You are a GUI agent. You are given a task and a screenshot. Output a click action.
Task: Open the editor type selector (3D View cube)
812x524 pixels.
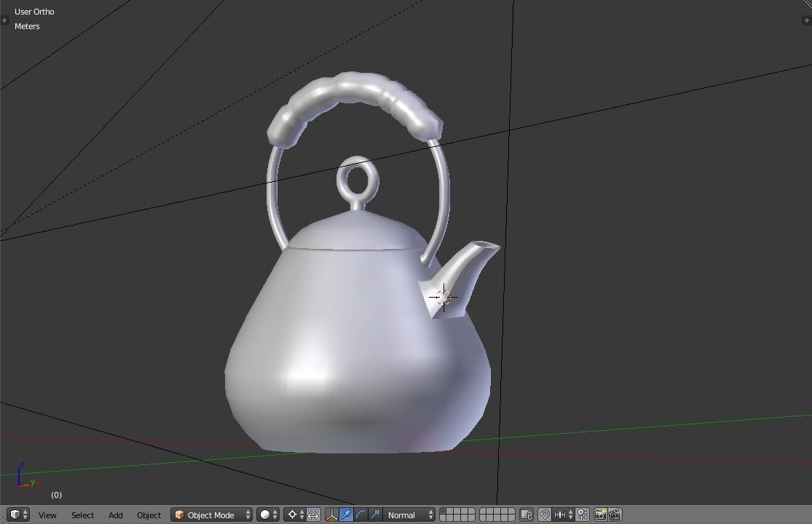18,515
